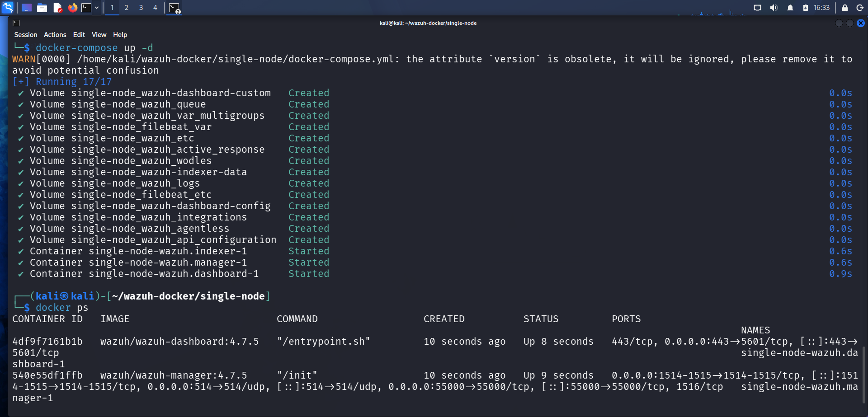Click 'single-node_wazuh_active_response' volume name

pyautogui.click(x=168, y=150)
